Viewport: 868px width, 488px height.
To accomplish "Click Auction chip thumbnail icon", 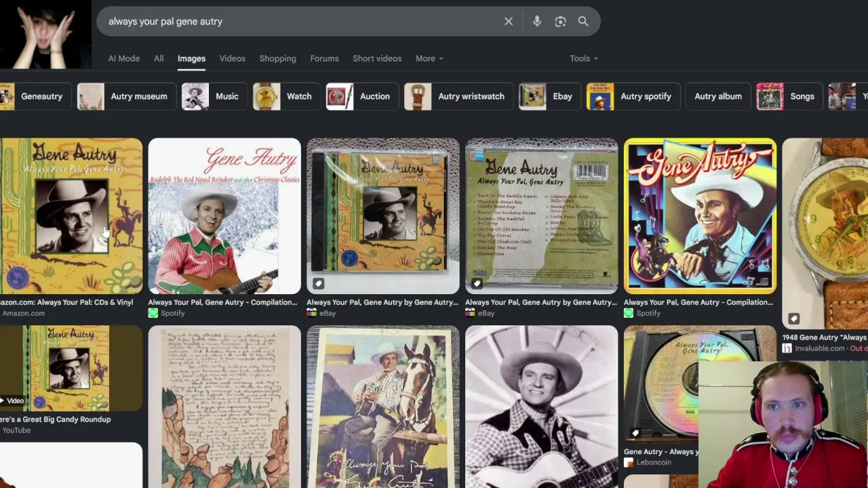I will (x=340, y=96).
